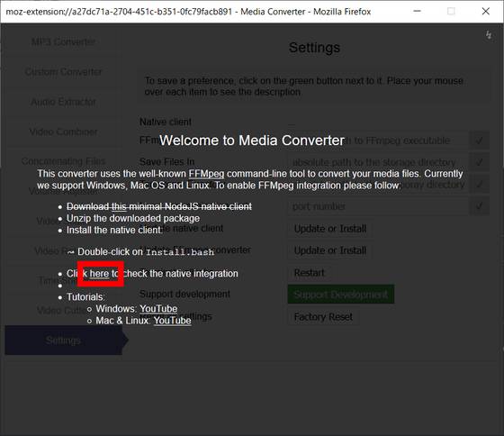Click the "Welcome to Media Converter" heading
Image resolution: width=504 pixels, height=436 pixels.
[x=252, y=141]
